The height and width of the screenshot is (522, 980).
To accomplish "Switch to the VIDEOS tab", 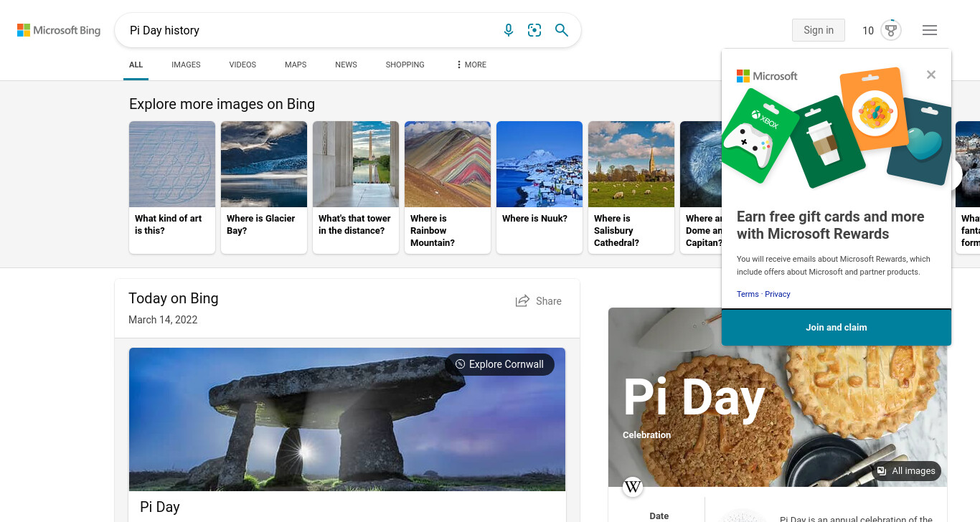I will click(242, 65).
